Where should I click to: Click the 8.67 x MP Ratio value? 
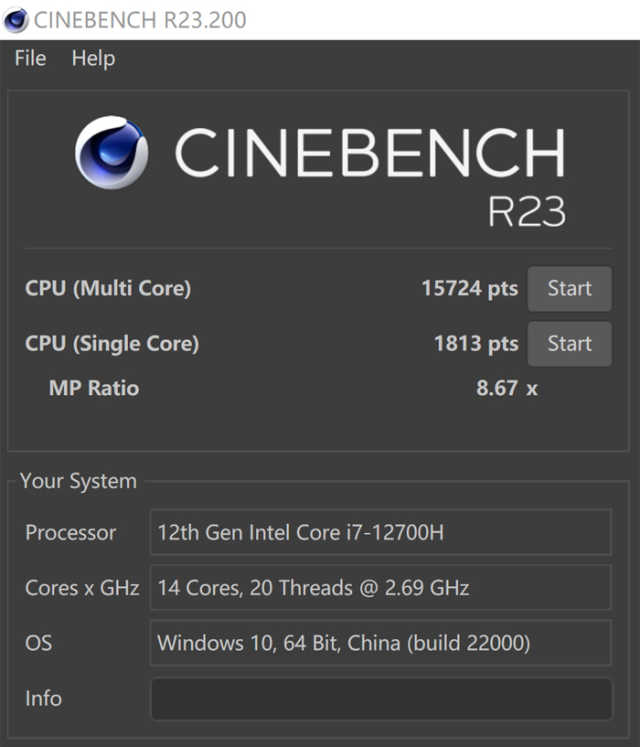pos(506,388)
